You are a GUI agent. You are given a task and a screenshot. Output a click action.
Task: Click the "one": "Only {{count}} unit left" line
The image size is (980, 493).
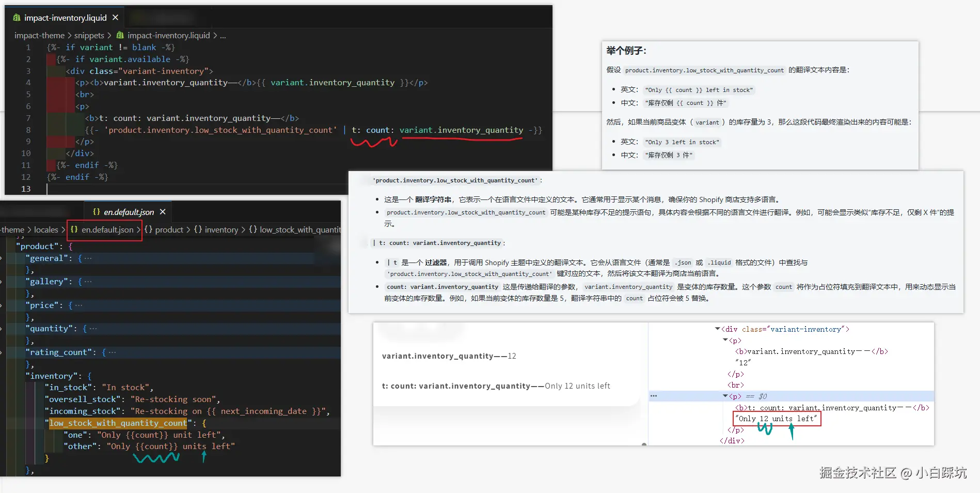click(145, 435)
